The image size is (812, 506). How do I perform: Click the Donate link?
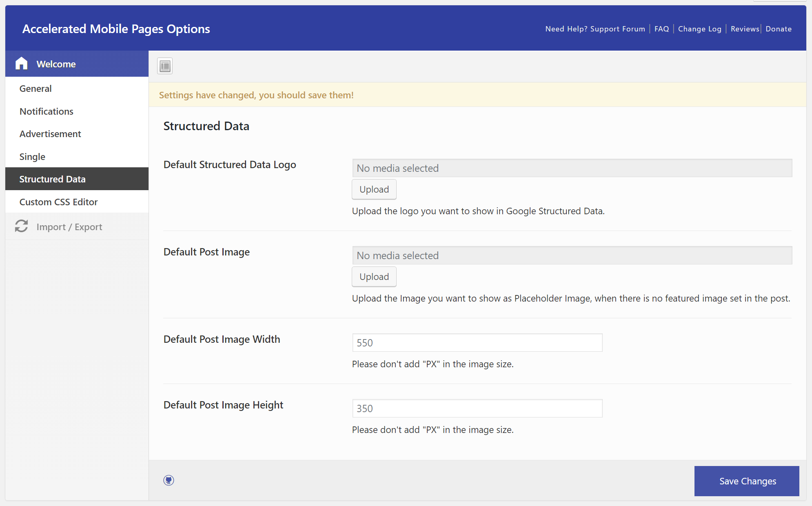779,29
